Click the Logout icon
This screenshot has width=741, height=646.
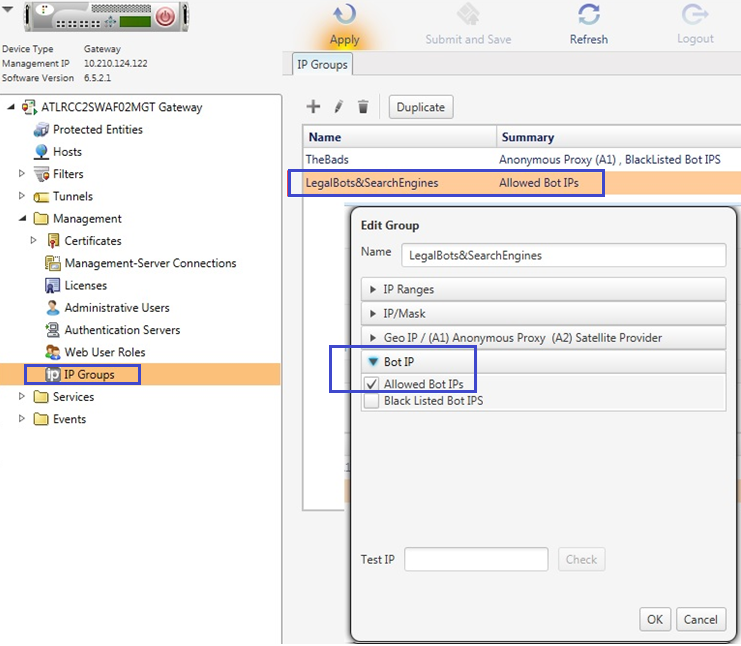click(x=695, y=14)
